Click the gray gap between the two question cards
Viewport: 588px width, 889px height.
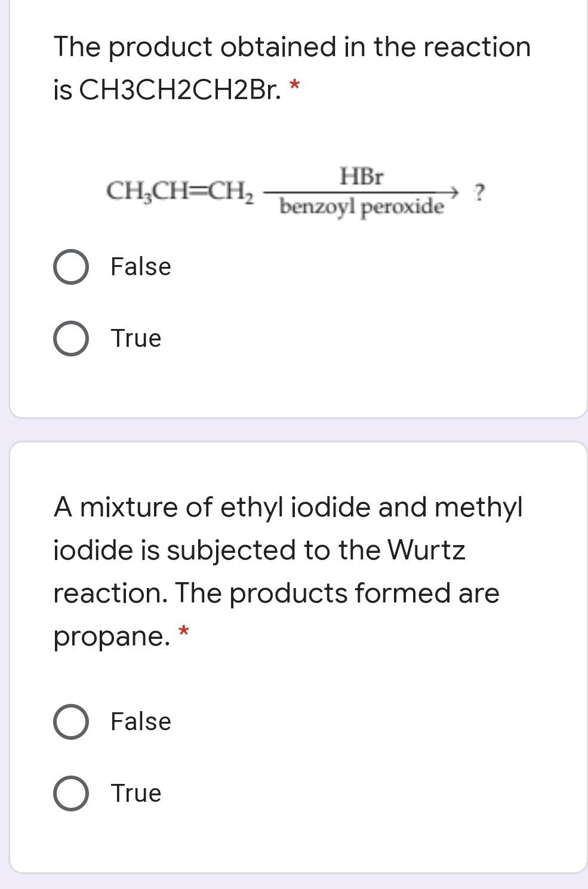(x=293, y=429)
